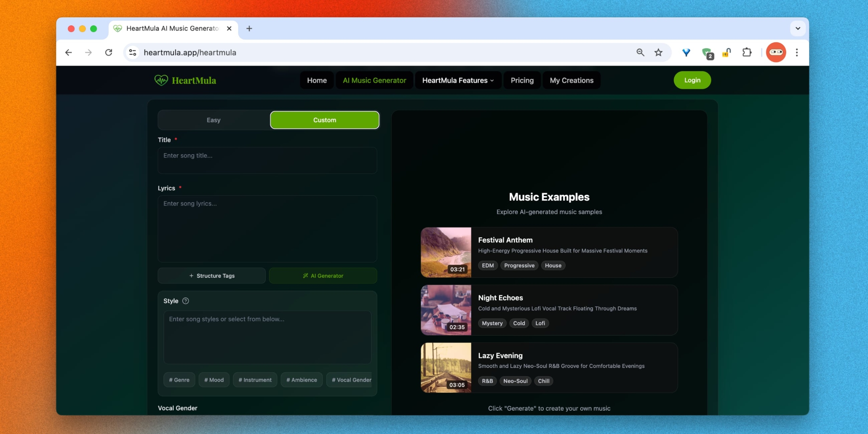Open Chrome's three-dot menu
The image size is (868, 434).
[797, 53]
